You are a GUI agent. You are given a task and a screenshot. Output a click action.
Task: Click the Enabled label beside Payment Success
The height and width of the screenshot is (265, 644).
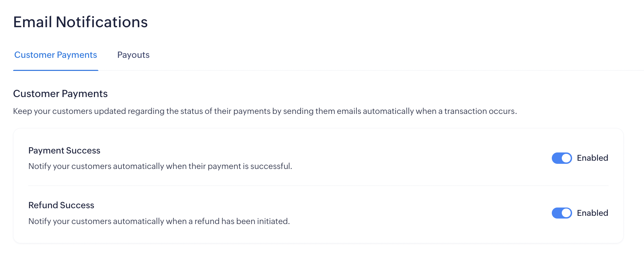coord(592,158)
